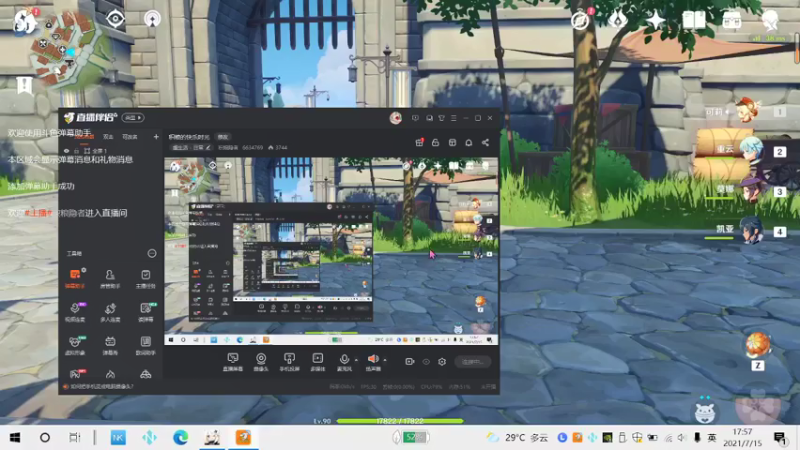Select the second scene tab
The image size is (800, 450).
pos(108,137)
